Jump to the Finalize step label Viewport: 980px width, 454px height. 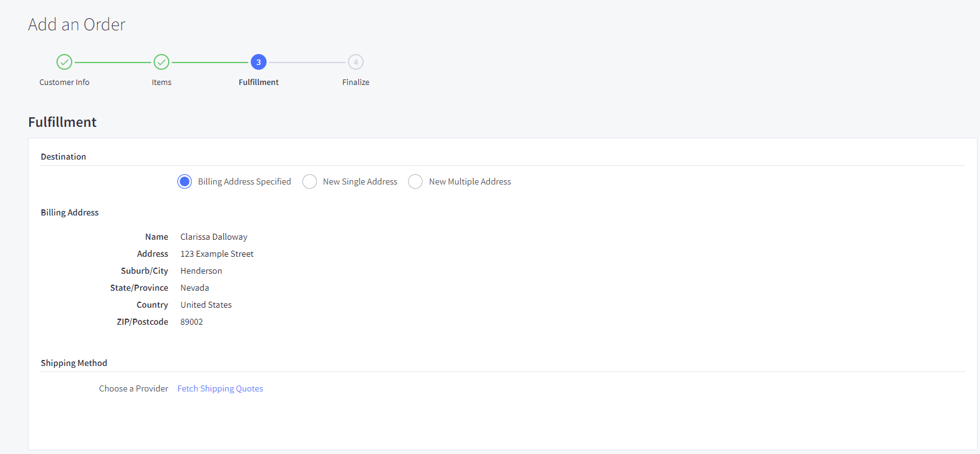(356, 82)
